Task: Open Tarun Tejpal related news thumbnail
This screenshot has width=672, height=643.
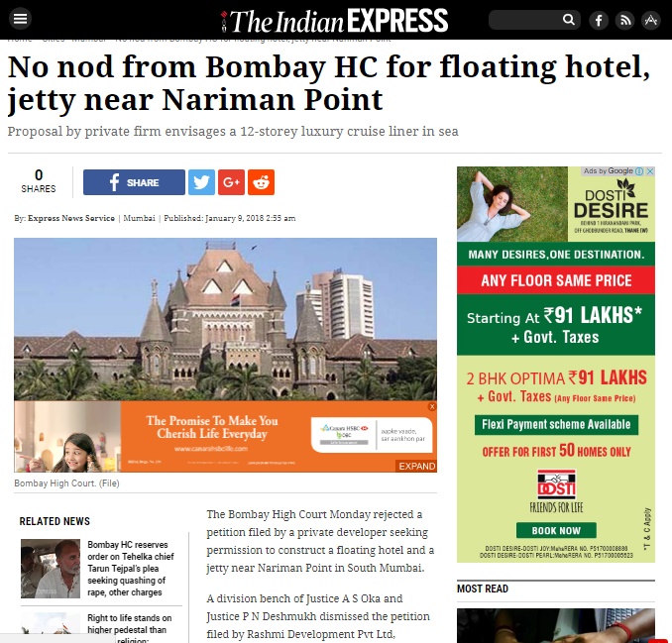Action: pyautogui.click(x=51, y=569)
